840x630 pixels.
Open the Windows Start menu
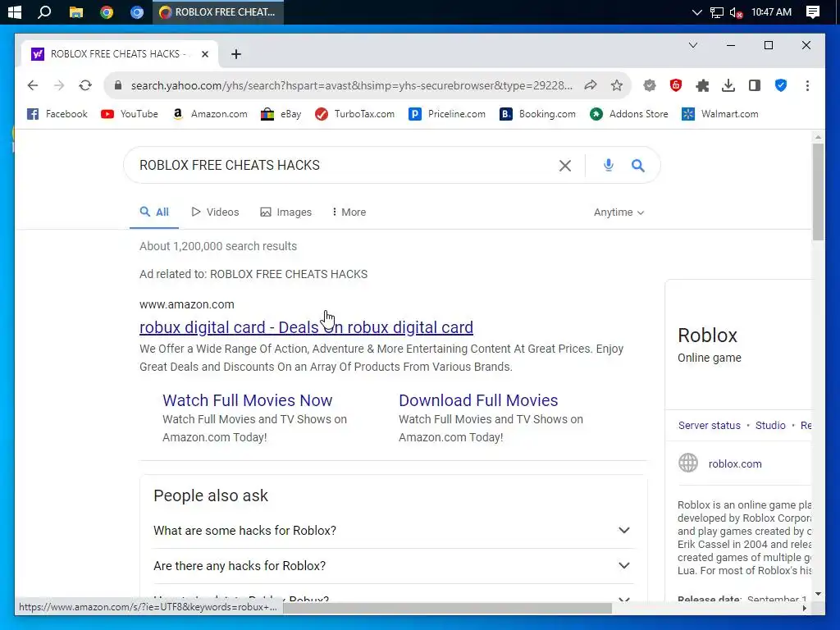[x=15, y=11]
